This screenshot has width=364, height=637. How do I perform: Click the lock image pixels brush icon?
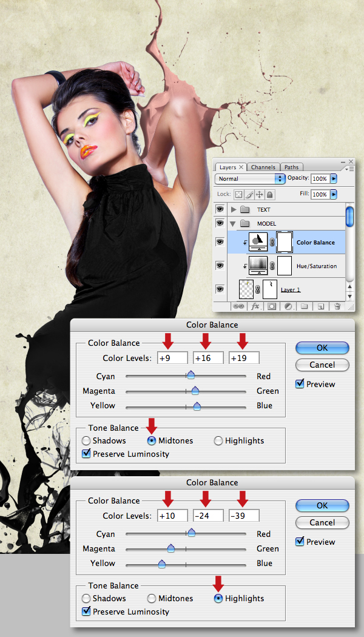click(x=249, y=194)
